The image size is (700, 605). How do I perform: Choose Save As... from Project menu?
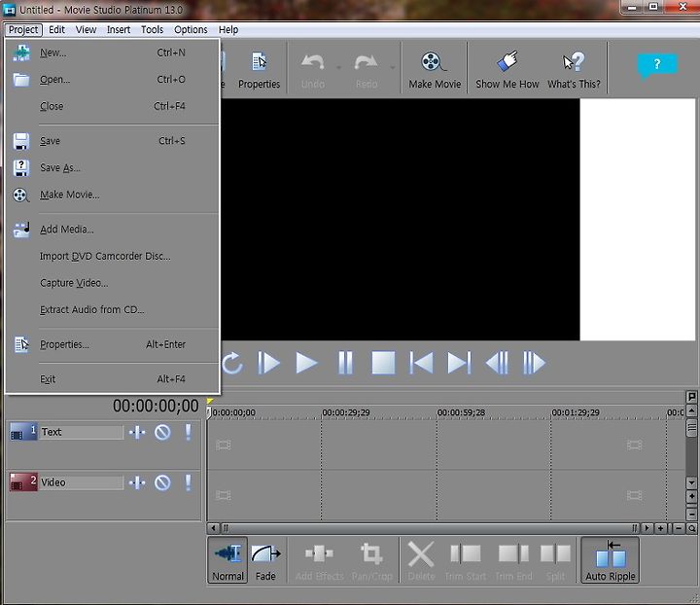113,168
